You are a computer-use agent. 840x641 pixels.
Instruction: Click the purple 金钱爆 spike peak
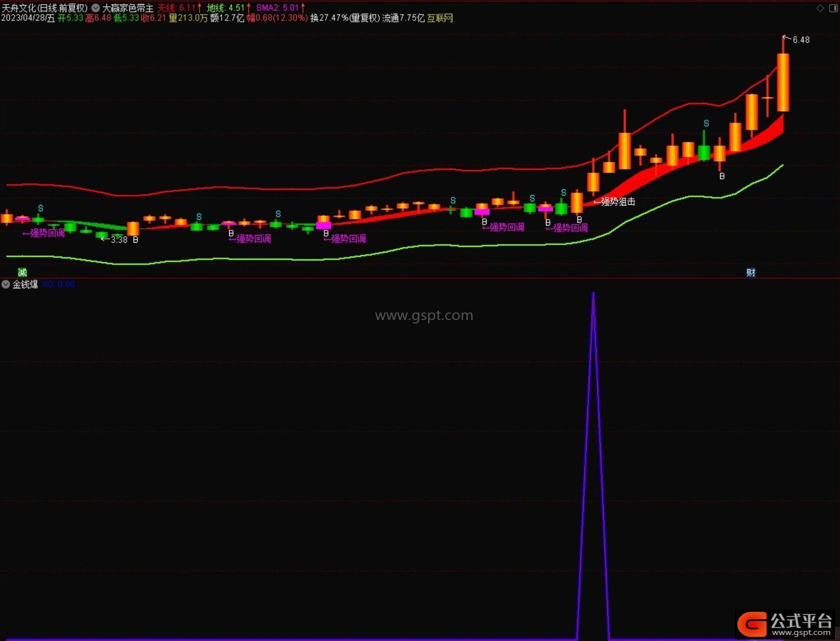tap(593, 294)
